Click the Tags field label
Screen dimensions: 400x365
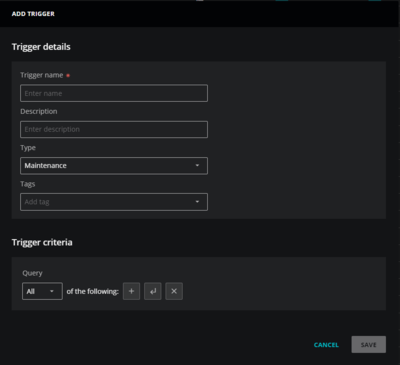(28, 184)
